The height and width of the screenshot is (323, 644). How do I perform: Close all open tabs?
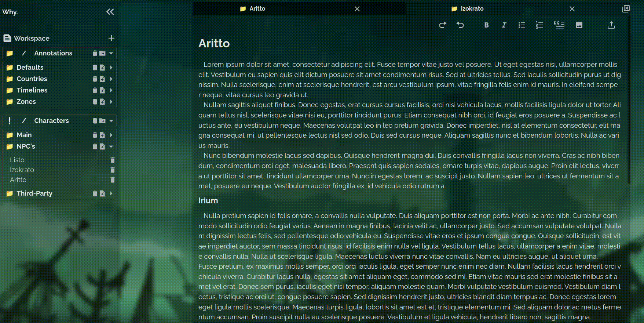[x=626, y=9]
